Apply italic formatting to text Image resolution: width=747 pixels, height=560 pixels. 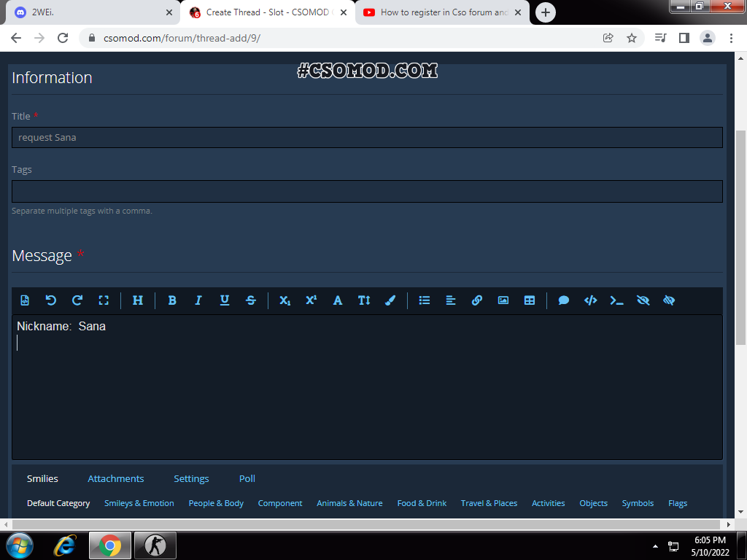[198, 300]
